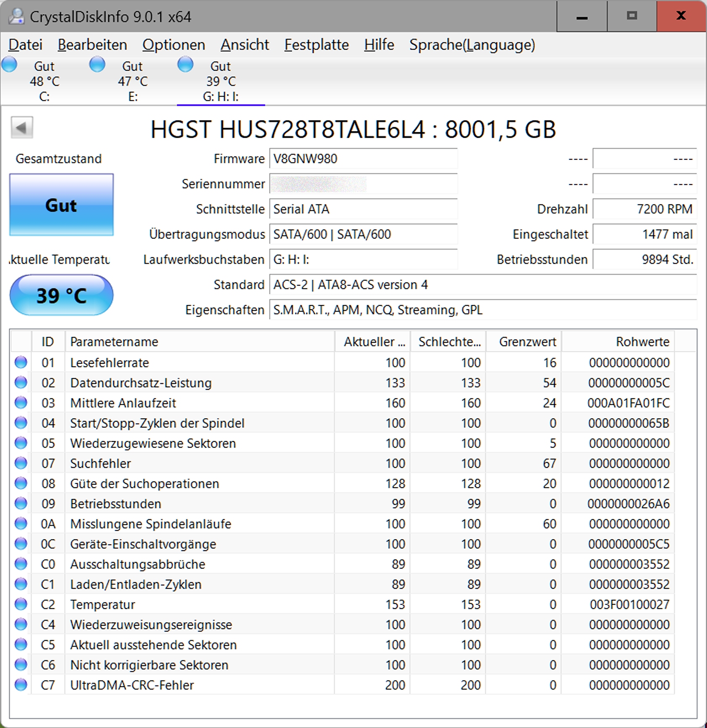Image resolution: width=707 pixels, height=728 pixels.
Task: Click inside the Firmware text field
Action: 363,159
